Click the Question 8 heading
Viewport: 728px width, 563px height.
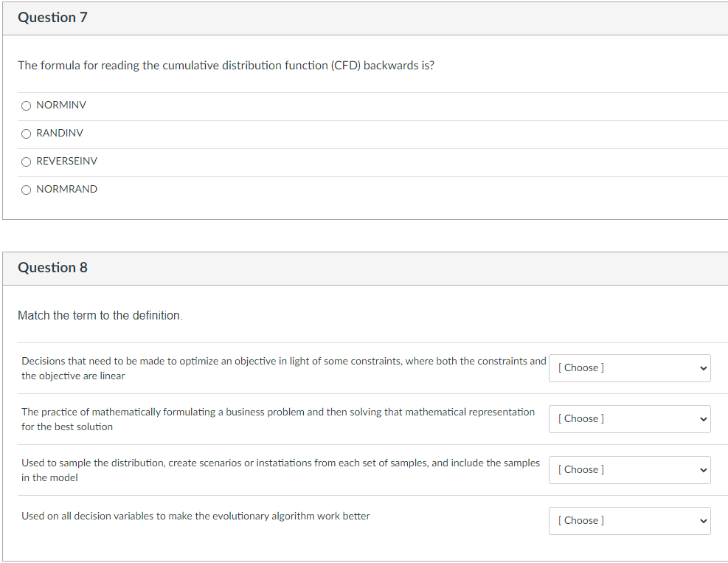click(52, 268)
